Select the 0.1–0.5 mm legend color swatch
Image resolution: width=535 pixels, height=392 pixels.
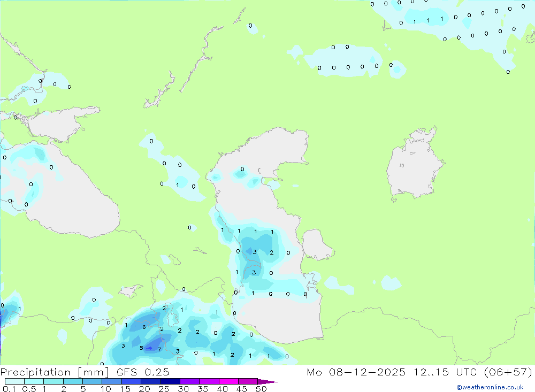14,381
